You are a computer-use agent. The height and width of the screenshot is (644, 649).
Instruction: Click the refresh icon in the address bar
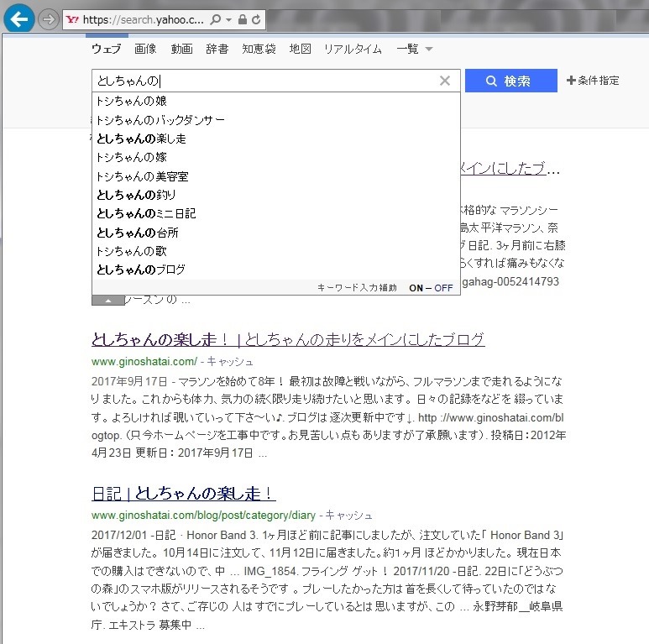pos(256,19)
